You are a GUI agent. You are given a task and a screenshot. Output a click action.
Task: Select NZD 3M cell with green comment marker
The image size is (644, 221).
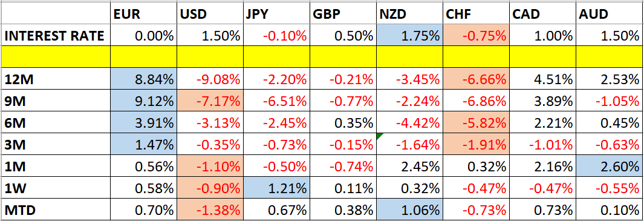409,143
